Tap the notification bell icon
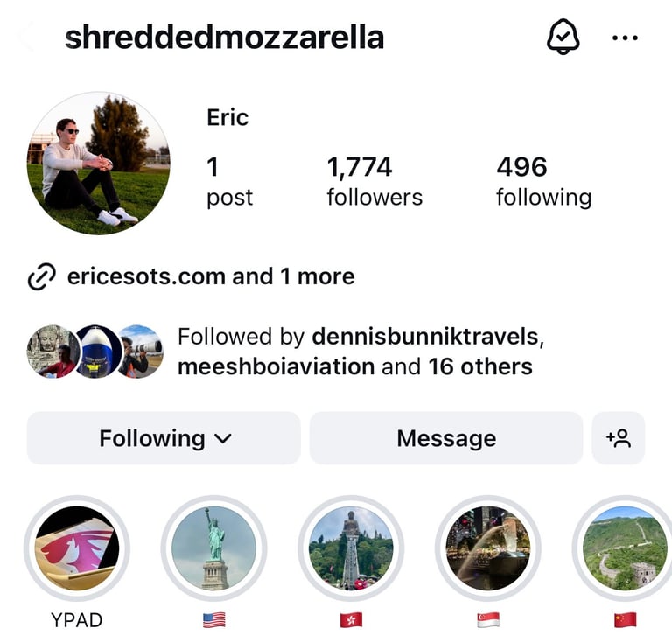Viewport: 672px width, 642px height. click(563, 37)
